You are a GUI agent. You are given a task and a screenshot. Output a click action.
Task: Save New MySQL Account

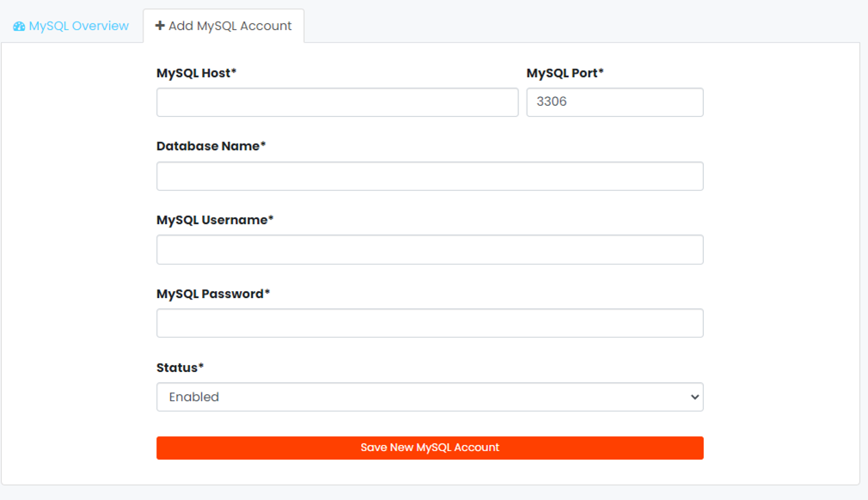point(430,448)
